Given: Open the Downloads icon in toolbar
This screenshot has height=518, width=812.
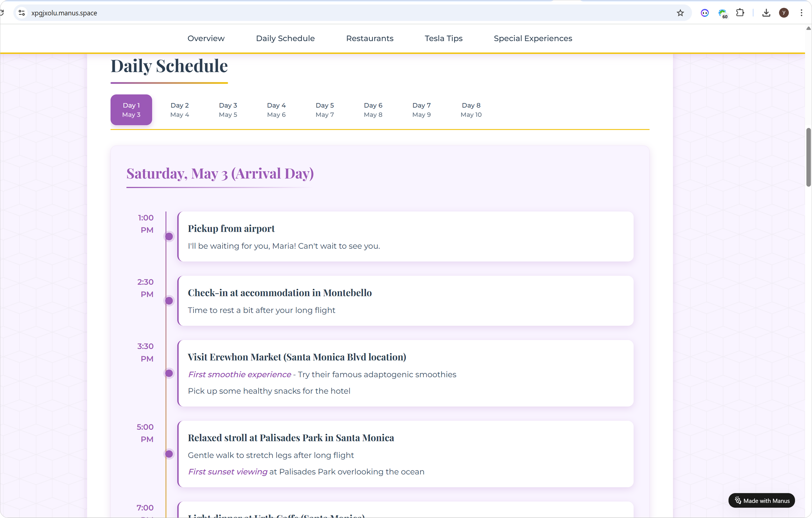Looking at the screenshot, I should [766, 13].
